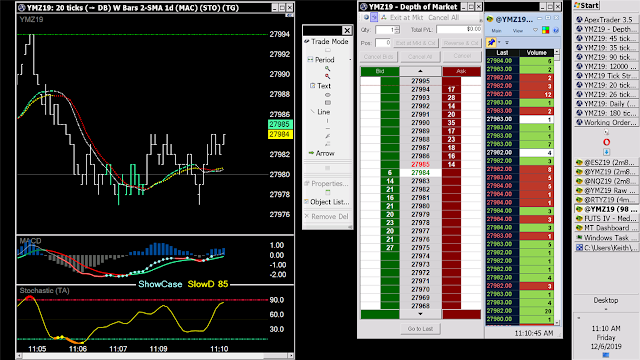Click the Go to Last button

coord(420,329)
